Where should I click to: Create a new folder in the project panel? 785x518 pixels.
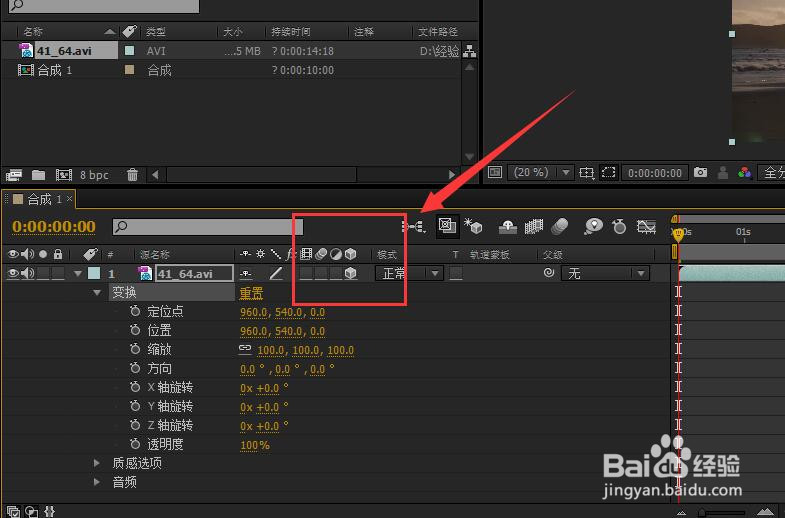click(x=39, y=175)
